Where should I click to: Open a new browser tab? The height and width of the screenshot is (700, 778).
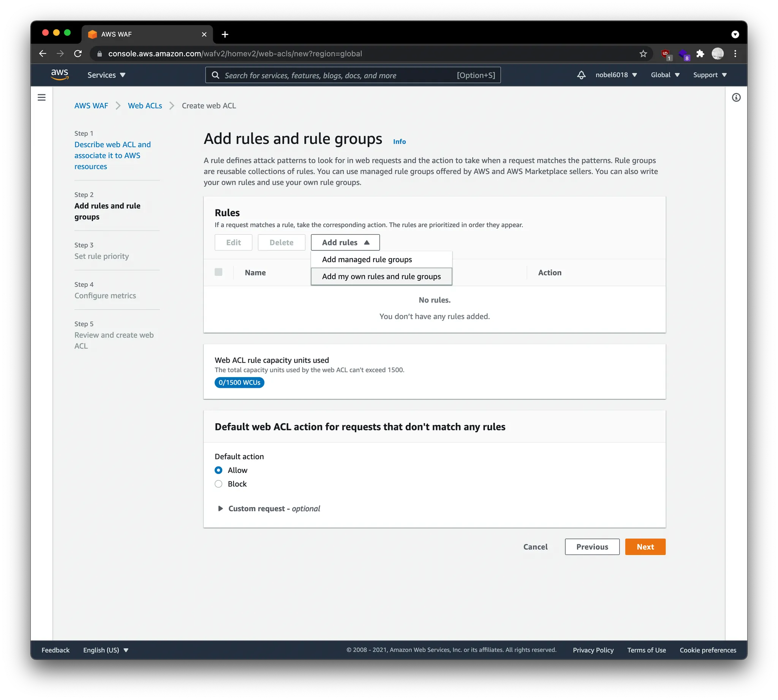coord(225,35)
